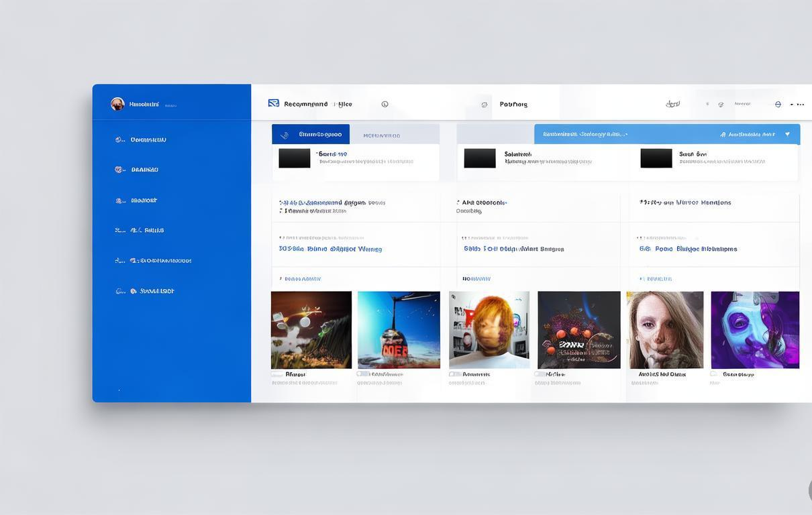Screen dimensions: 812x515
Task: Open the dropdown arrow on the light-blue bar
Action: click(787, 134)
